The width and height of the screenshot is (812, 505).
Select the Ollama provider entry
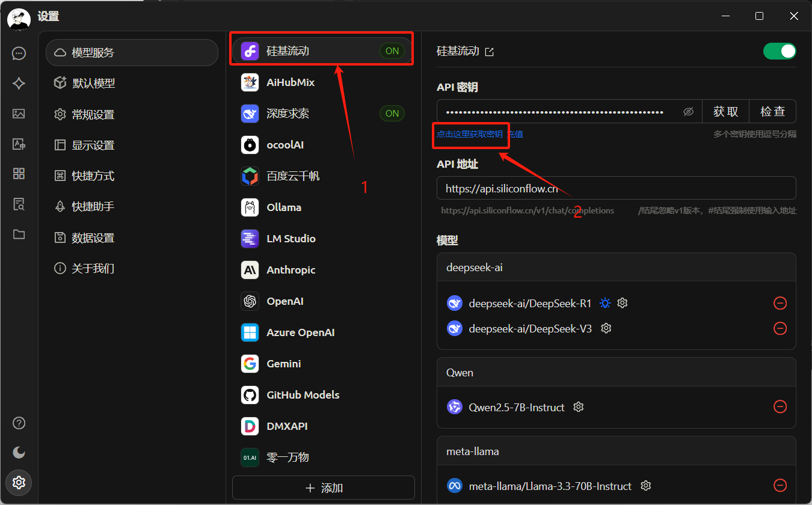point(284,207)
